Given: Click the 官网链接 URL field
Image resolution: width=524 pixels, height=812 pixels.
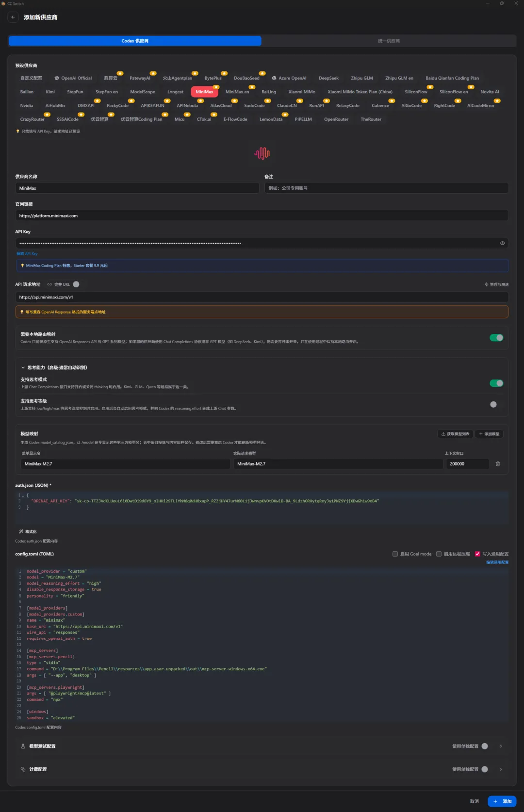Looking at the screenshot, I should (262, 215).
